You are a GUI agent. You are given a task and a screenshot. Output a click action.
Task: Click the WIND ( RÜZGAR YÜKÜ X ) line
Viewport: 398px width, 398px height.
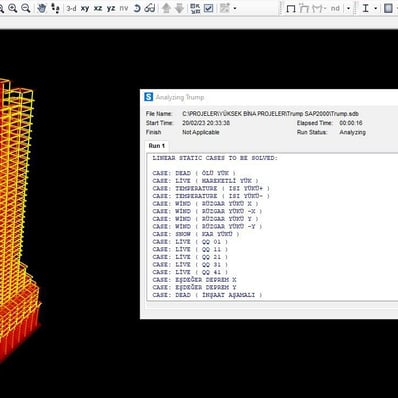[x=205, y=204]
